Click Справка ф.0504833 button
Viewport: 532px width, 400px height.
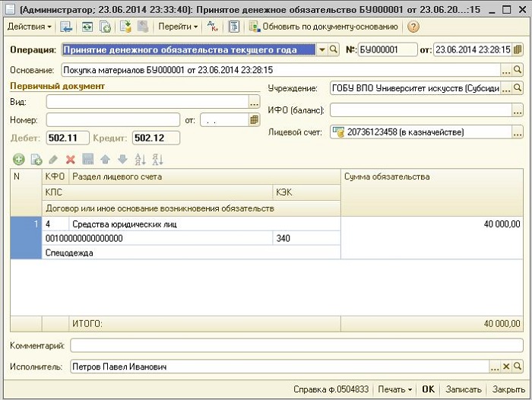tap(331, 389)
